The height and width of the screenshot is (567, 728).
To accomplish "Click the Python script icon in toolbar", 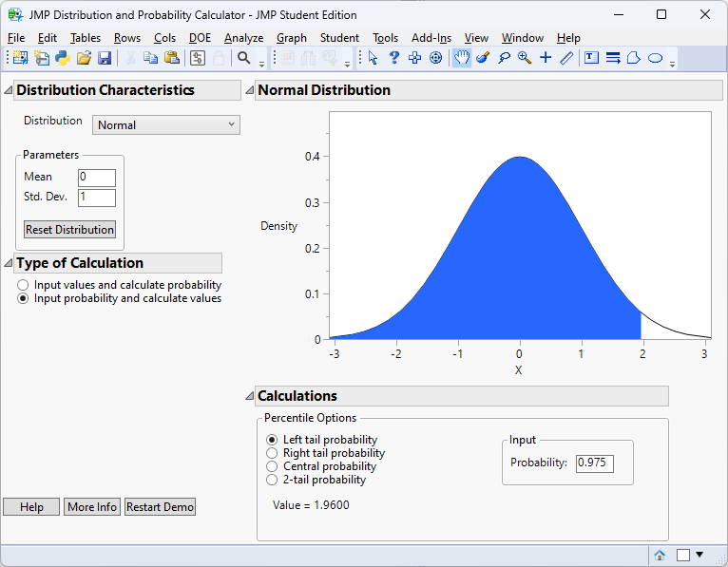I will click(63, 58).
